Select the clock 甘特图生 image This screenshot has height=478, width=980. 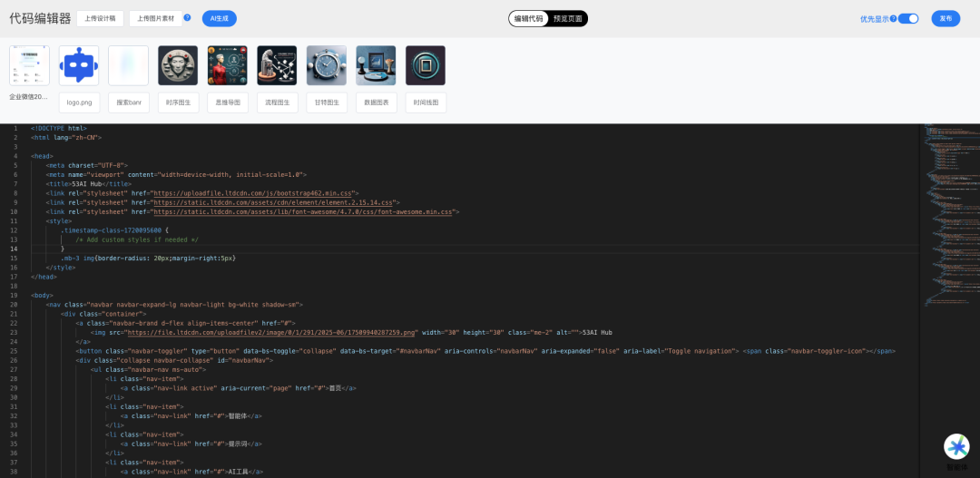point(326,65)
